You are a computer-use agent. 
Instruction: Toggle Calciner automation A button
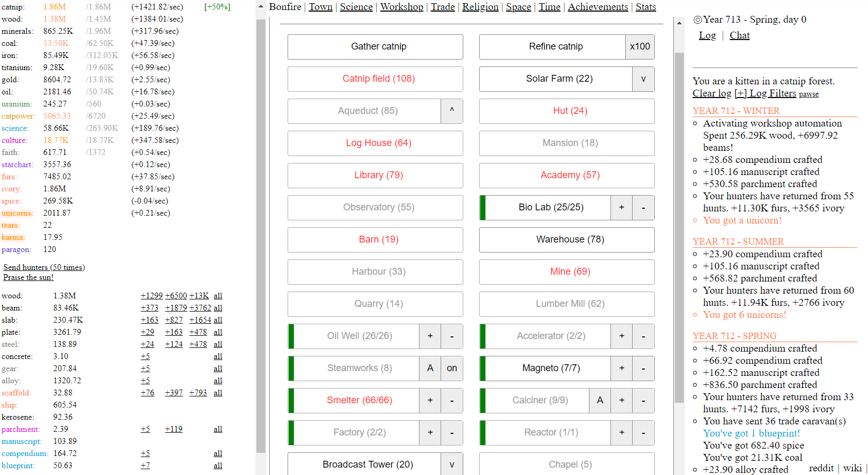[599, 401]
